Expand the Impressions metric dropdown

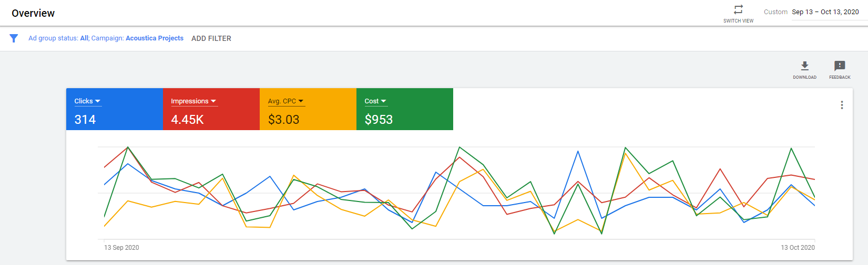pos(193,101)
